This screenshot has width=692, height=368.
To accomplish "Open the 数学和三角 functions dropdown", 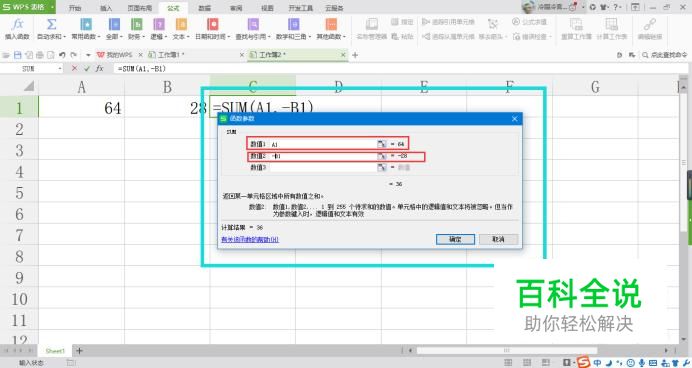I will [x=293, y=37].
